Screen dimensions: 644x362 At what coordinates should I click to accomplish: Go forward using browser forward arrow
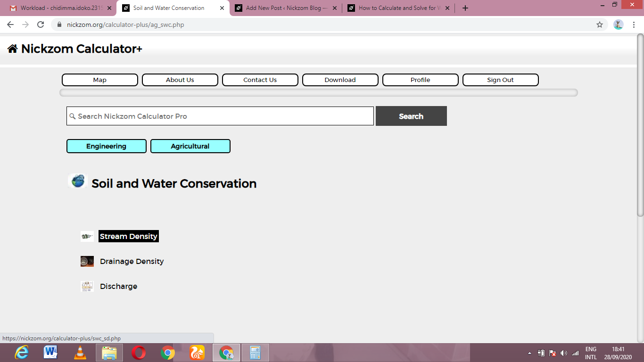25,25
